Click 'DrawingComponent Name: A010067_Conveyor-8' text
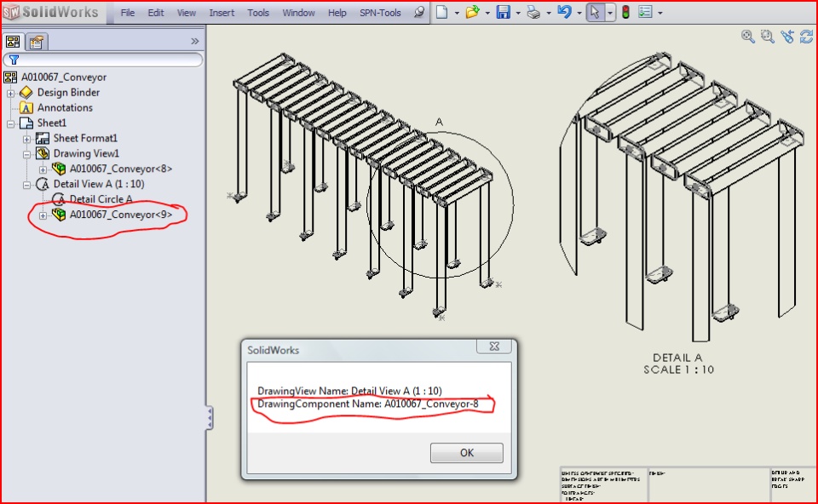The height and width of the screenshot is (504, 818). [368, 404]
